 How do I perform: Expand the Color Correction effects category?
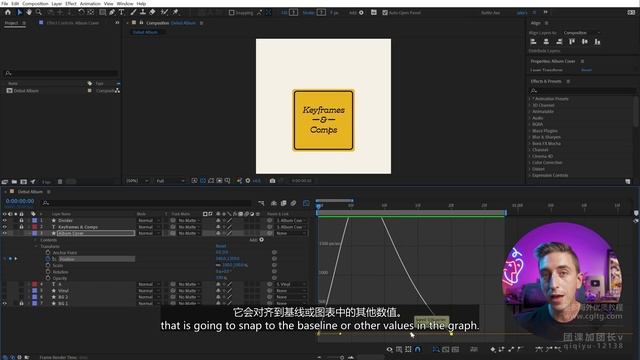pos(530,162)
